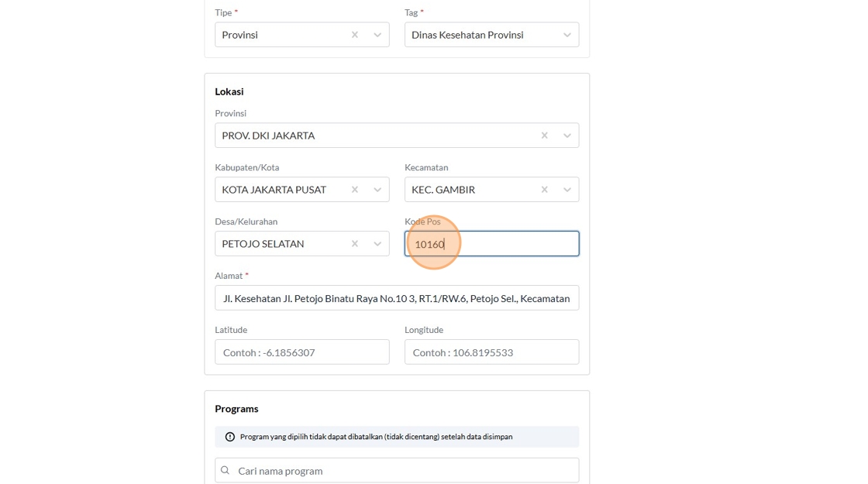Image resolution: width=868 pixels, height=484 pixels.
Task: Expand the Tipe dropdown arrow
Action: [377, 35]
